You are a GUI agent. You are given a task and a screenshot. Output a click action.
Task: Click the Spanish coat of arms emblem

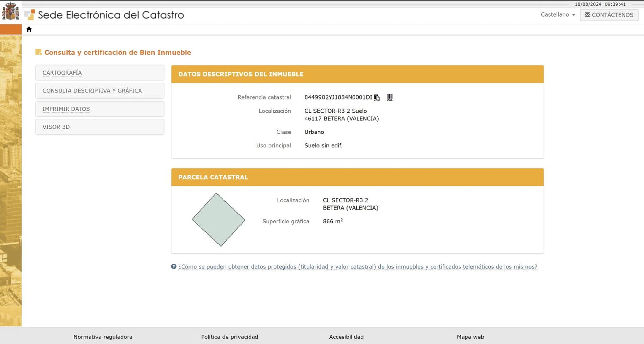(11, 11)
